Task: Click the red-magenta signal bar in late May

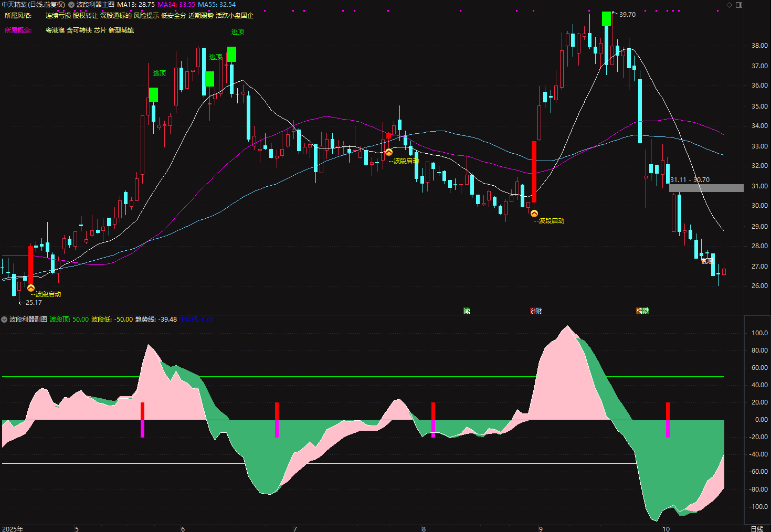Action: pos(142,420)
